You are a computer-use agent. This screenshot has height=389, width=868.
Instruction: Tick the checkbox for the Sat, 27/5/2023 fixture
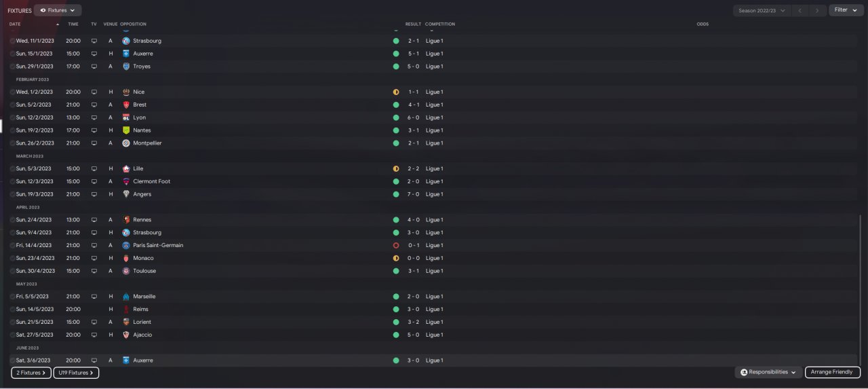(x=12, y=335)
